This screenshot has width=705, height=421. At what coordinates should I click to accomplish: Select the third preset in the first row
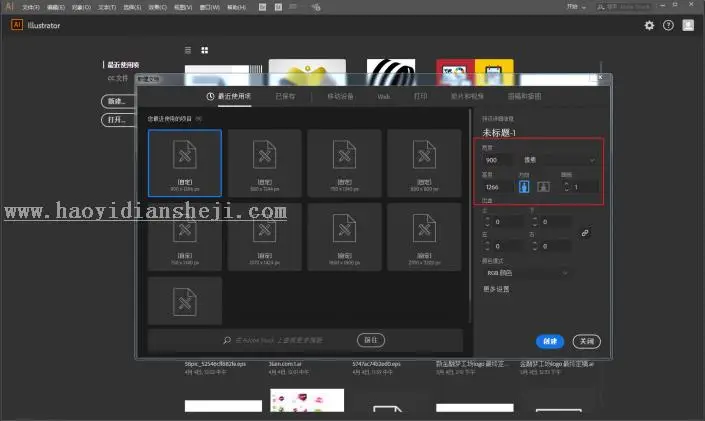click(x=344, y=163)
